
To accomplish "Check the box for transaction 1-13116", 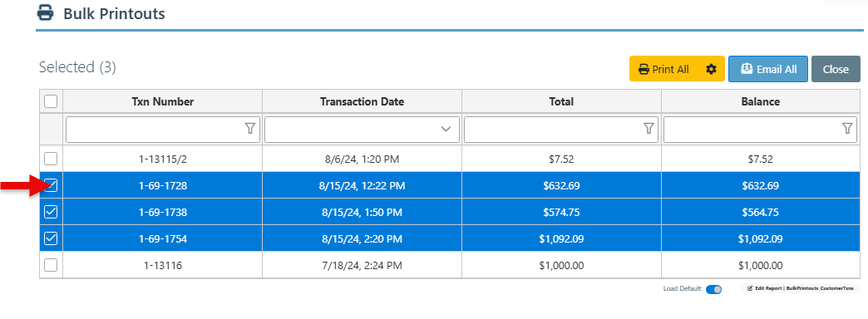I will (51, 265).
